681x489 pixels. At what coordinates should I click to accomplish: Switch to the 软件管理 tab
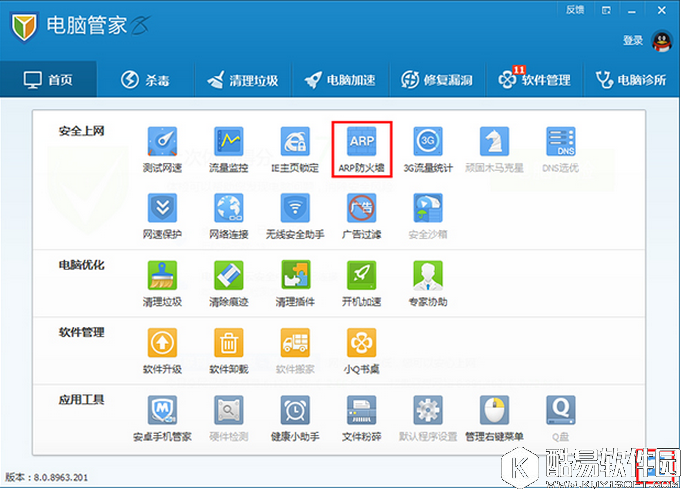(535, 79)
